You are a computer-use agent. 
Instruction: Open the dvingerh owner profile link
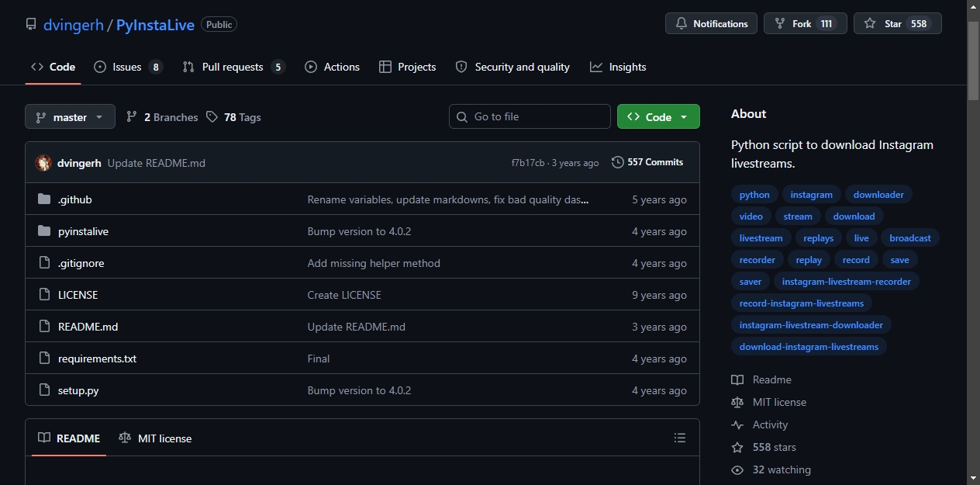point(74,25)
